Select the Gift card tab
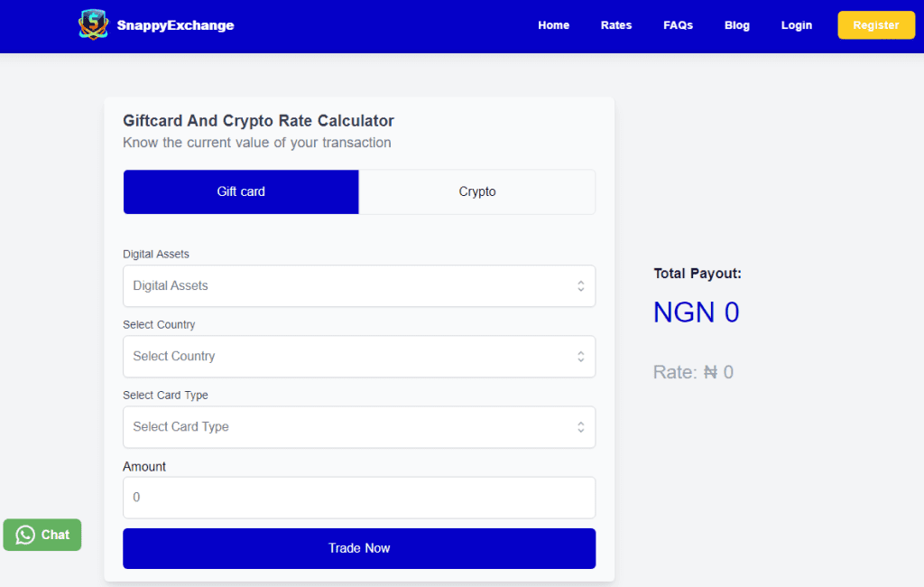 click(241, 191)
